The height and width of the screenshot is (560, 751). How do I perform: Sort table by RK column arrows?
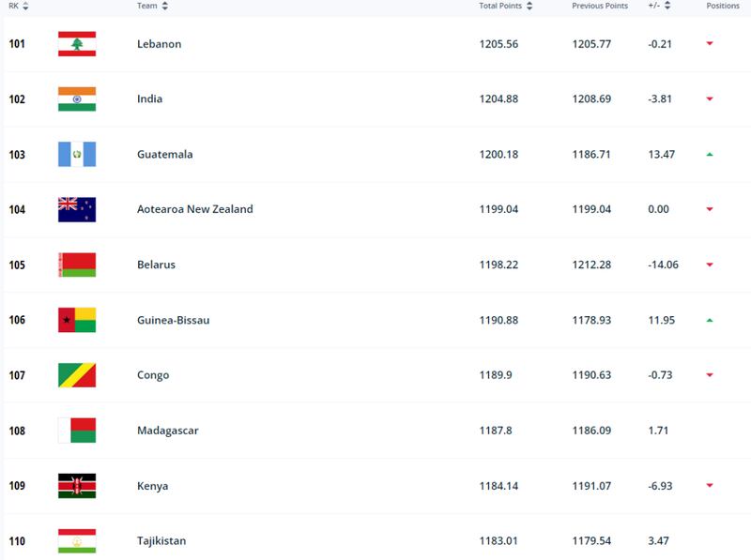point(25,6)
